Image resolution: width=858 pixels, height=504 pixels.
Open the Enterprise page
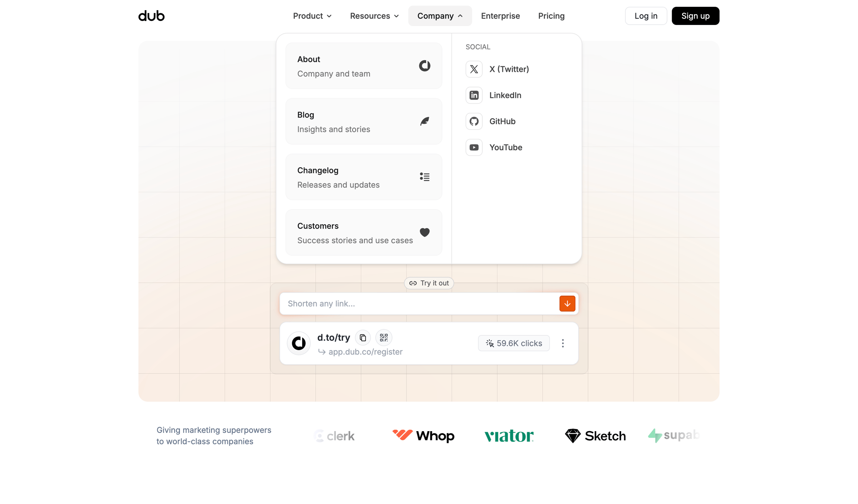[500, 16]
